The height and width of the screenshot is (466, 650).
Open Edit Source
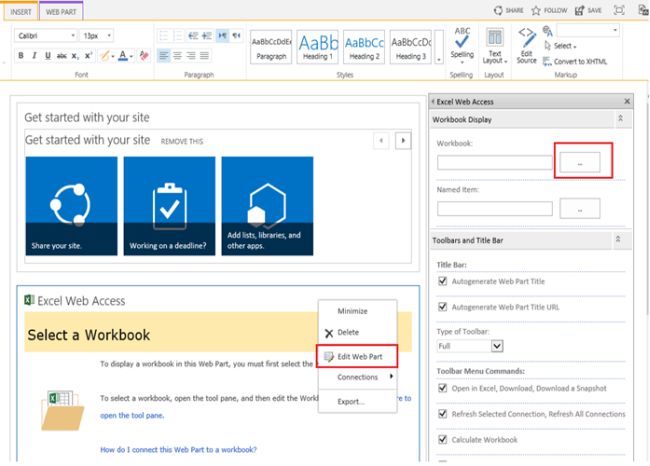(526, 46)
